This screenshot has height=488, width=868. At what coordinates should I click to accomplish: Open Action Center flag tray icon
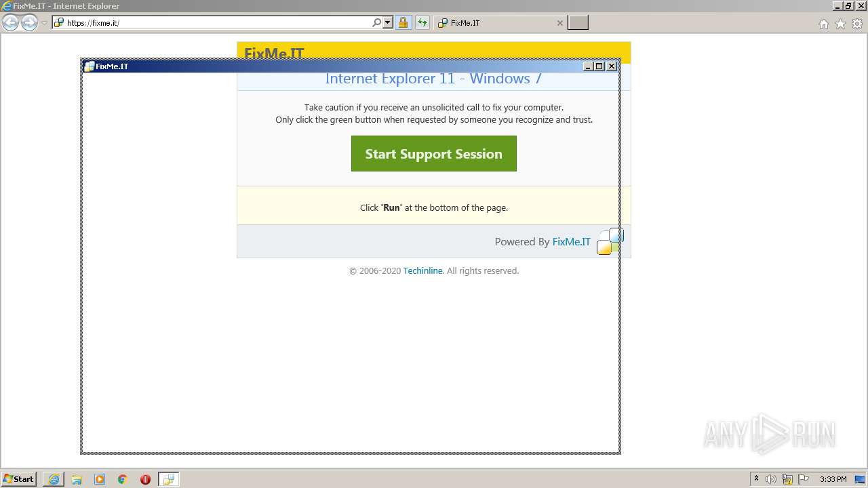[x=804, y=479]
